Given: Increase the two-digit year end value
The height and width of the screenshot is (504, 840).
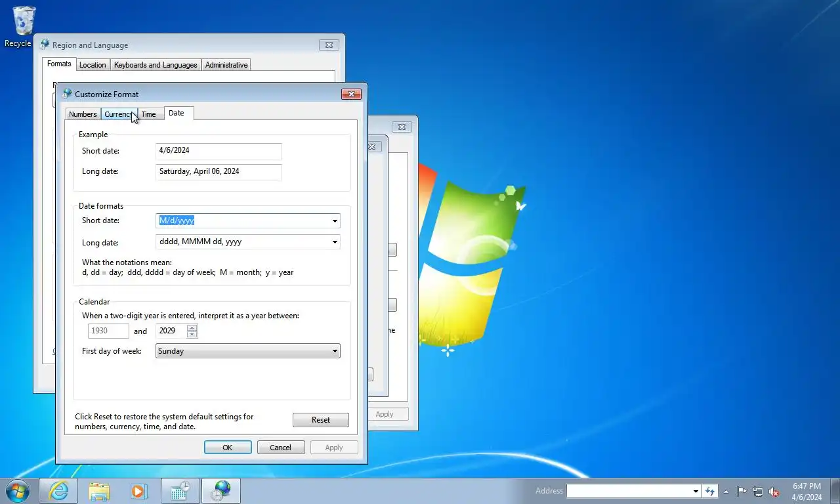Looking at the screenshot, I should pos(192,327).
